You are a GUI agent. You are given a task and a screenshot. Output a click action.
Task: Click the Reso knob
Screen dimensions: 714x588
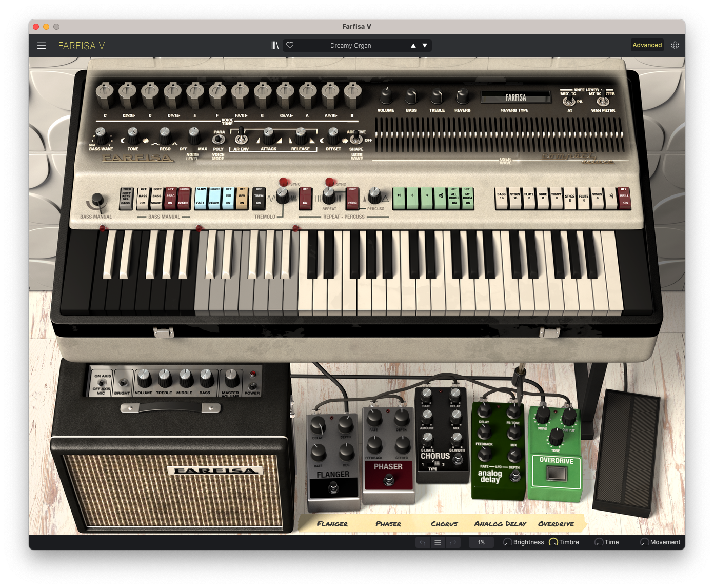coord(165,136)
